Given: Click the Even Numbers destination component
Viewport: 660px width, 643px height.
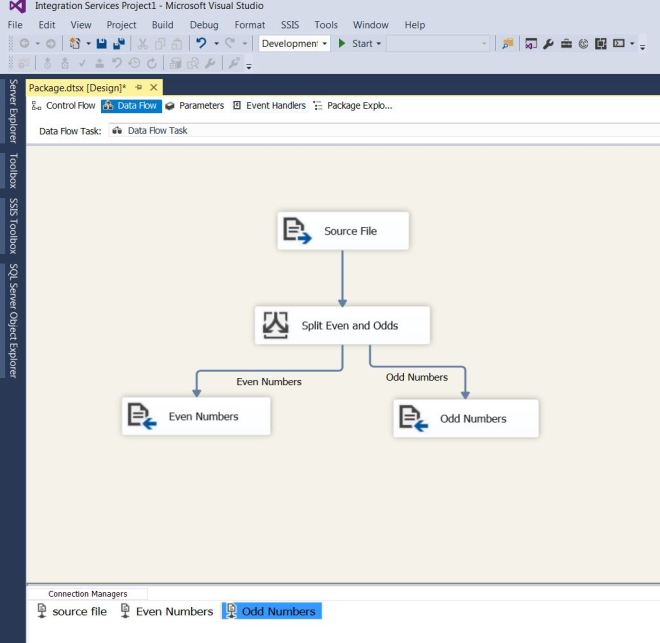Looking at the screenshot, I should pyautogui.click(x=196, y=416).
